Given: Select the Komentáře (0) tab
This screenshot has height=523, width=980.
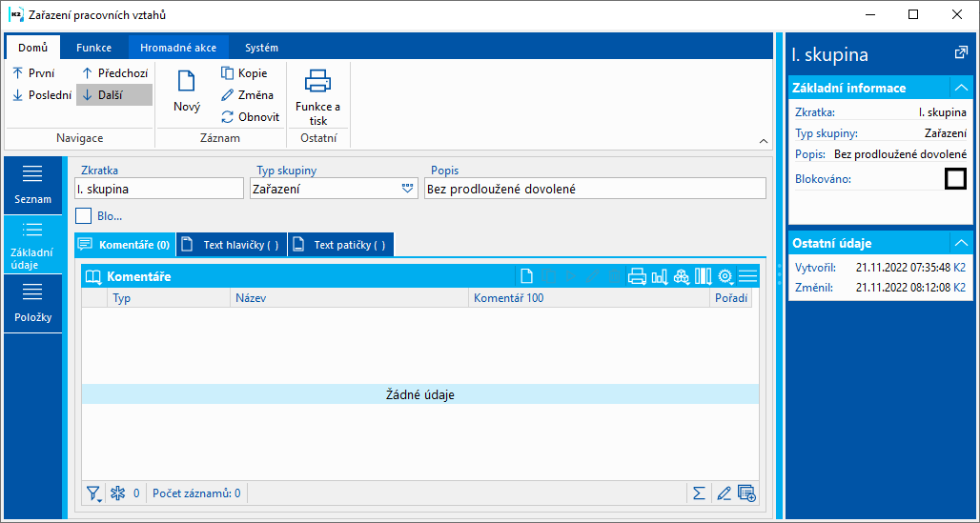Looking at the screenshot, I should pos(124,245).
